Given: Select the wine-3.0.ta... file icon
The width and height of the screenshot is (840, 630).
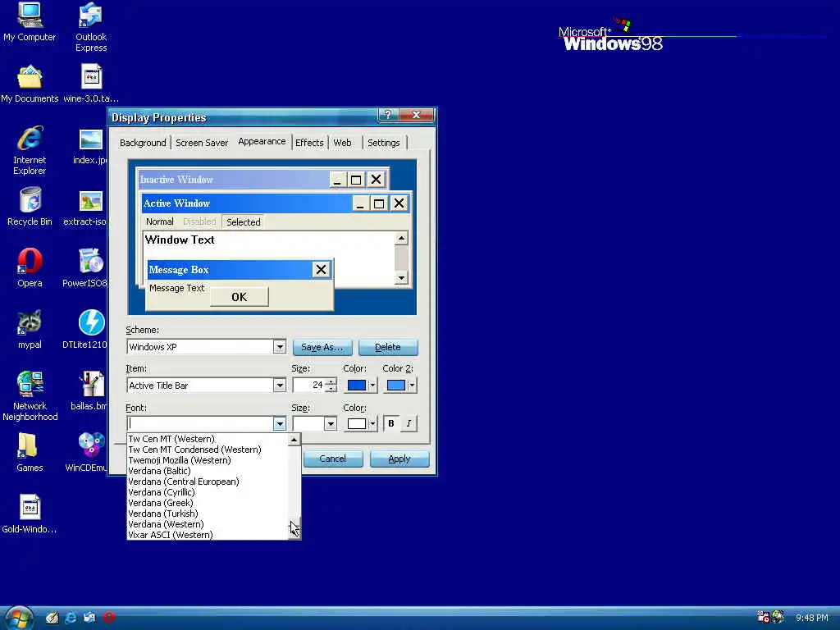Looking at the screenshot, I should tap(90, 84).
